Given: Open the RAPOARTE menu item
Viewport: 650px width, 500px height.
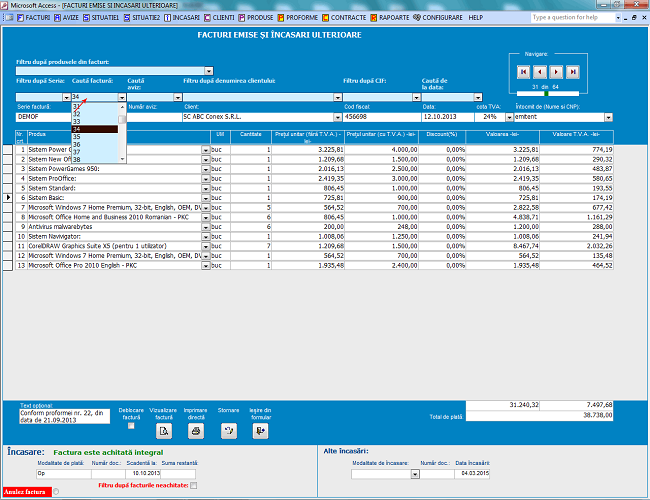Looking at the screenshot, I should pos(390,17).
